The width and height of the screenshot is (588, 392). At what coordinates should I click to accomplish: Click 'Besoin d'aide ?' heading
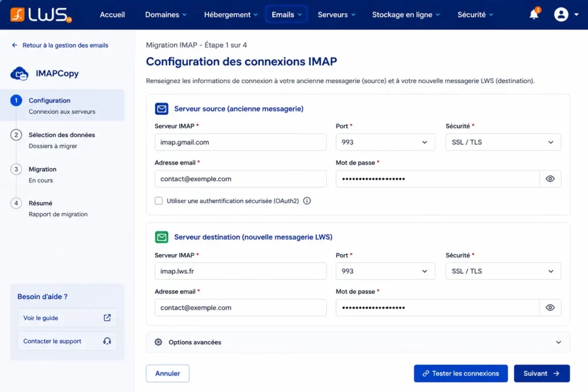click(x=42, y=296)
